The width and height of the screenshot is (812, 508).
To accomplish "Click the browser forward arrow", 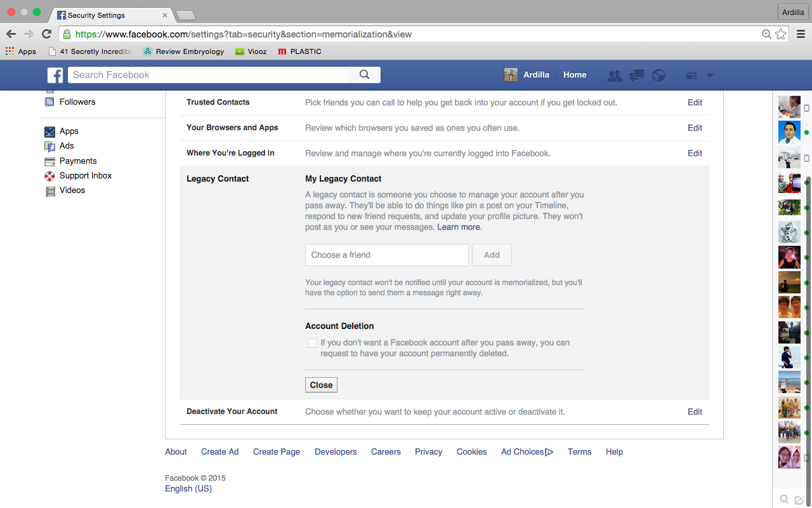I will click(x=29, y=34).
